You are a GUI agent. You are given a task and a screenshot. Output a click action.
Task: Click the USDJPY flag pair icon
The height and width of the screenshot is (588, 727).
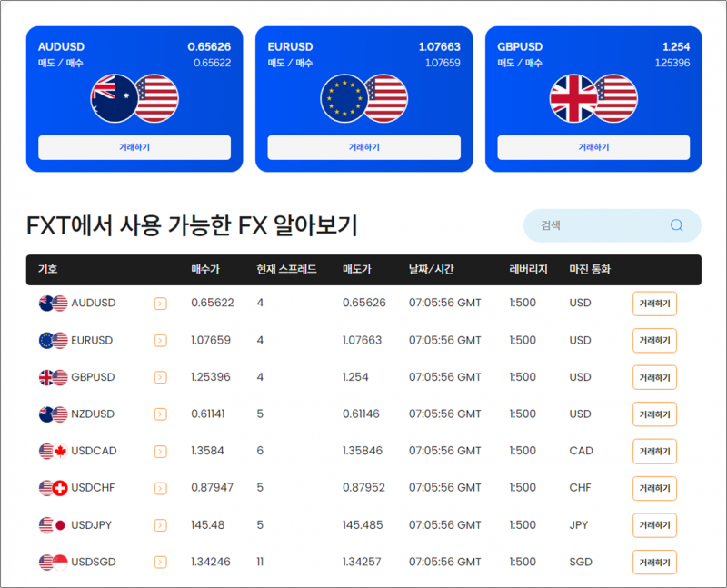coord(54,525)
